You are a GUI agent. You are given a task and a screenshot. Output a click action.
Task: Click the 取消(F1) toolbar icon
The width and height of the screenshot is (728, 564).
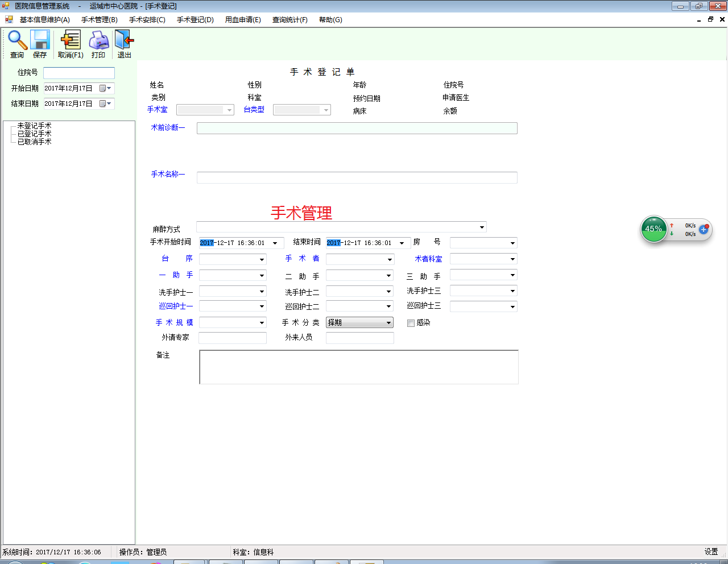(71, 40)
